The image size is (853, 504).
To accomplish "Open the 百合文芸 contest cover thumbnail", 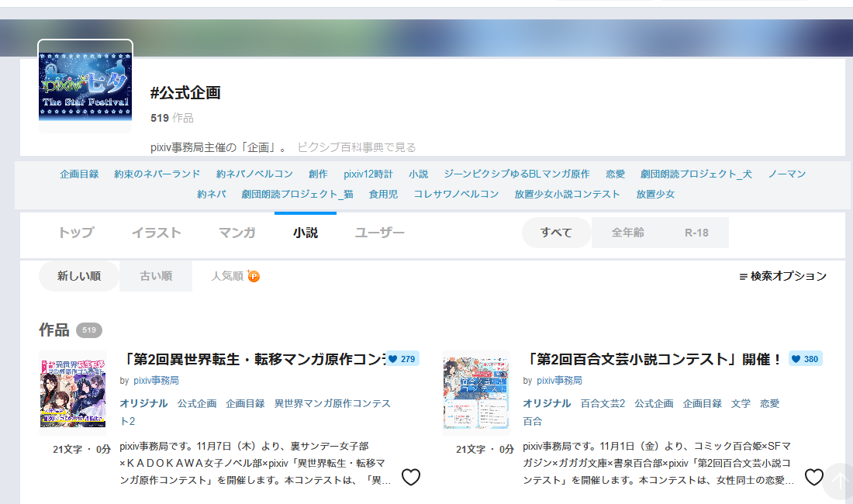I will point(476,393).
